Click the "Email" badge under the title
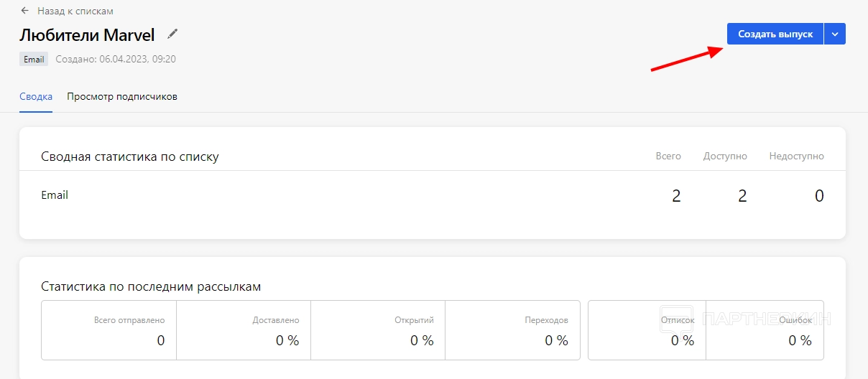 pyautogui.click(x=34, y=60)
